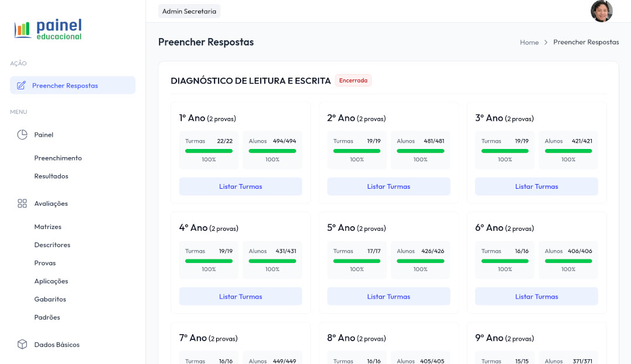
Task: Go to Resultados in sidebar
Action: [x=51, y=176]
